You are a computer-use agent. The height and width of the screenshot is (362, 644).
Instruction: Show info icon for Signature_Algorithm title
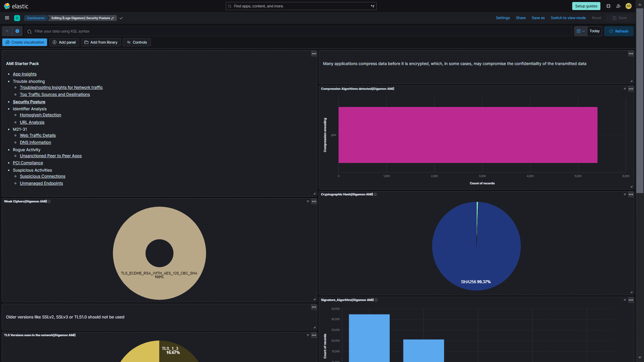click(x=376, y=300)
